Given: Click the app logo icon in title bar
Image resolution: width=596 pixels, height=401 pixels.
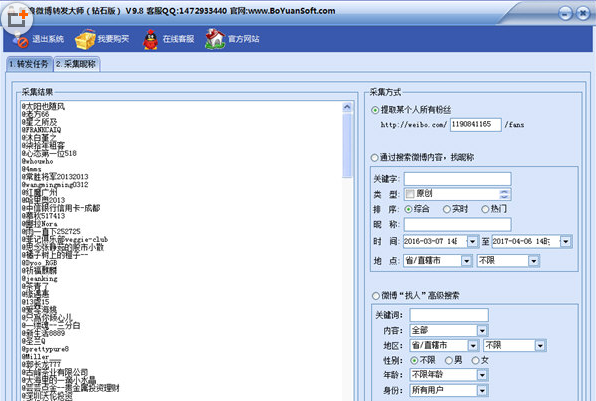Looking at the screenshot, I should (x=17, y=18).
